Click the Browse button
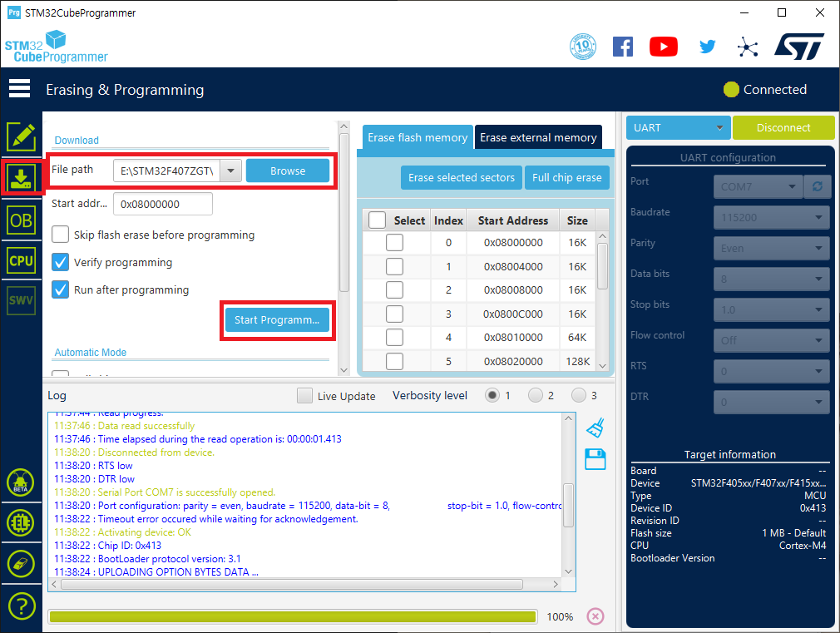 click(288, 171)
